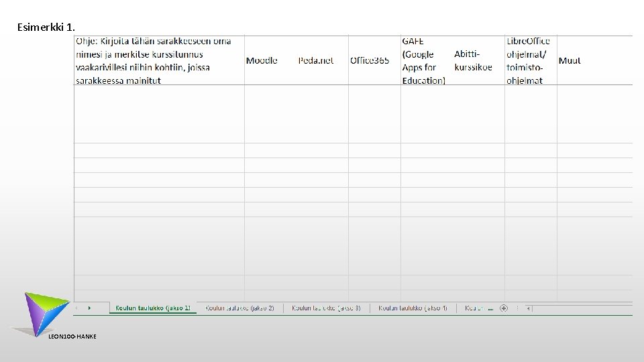644x362 pixels.
Task: Select the truncated fifth 'Koulun' sheet tab
Action: pos(474,308)
